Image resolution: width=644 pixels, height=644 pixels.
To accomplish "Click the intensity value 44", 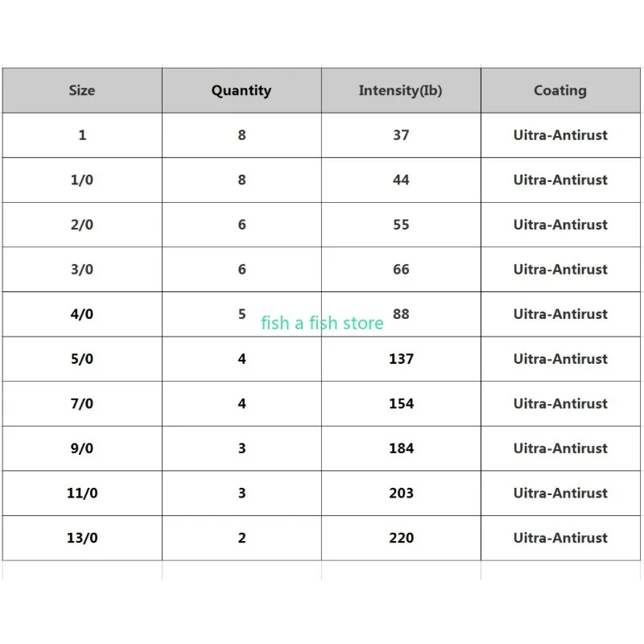I will tap(401, 180).
